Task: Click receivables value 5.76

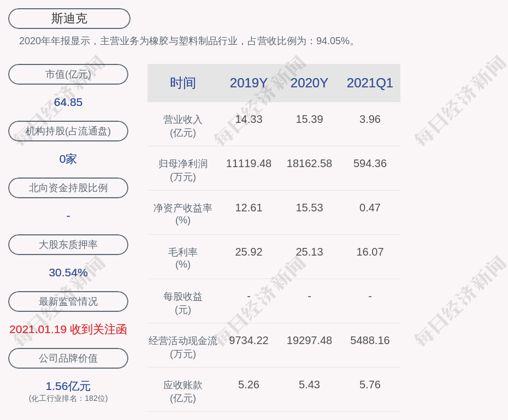Action: tap(370, 384)
